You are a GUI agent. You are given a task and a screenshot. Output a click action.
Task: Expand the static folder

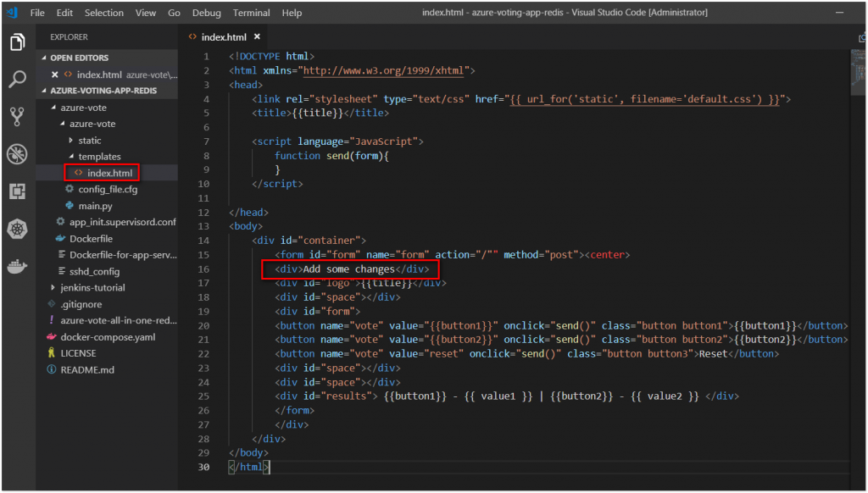point(71,140)
